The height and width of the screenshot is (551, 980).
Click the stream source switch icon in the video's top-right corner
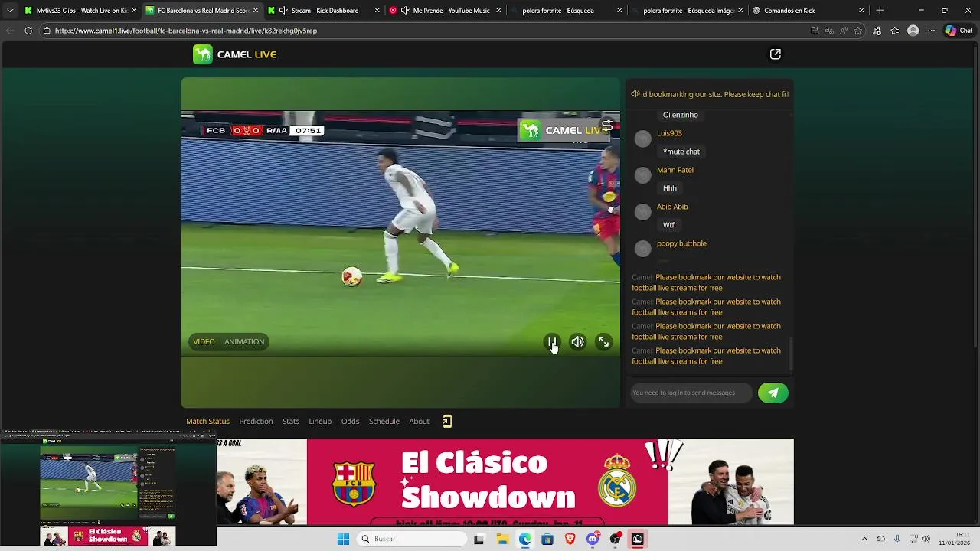point(607,126)
